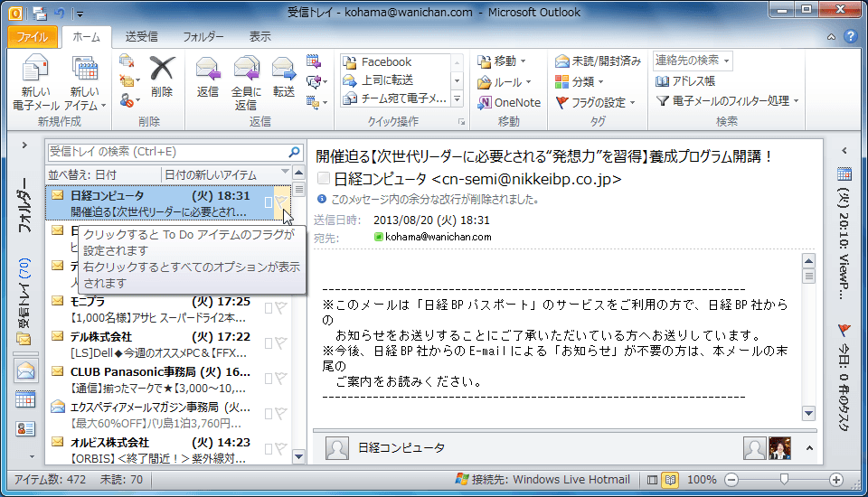Open the Calendar view in navigation pane

(x=25, y=399)
